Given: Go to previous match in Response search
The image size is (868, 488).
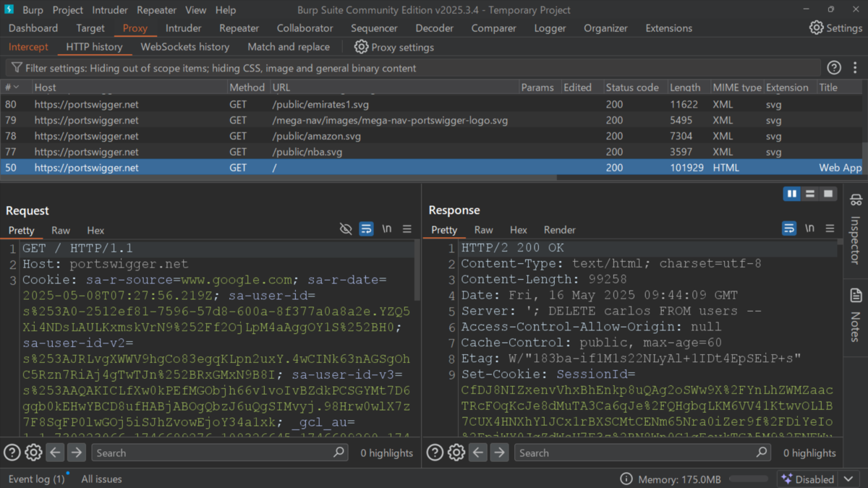Looking at the screenshot, I should tap(478, 453).
